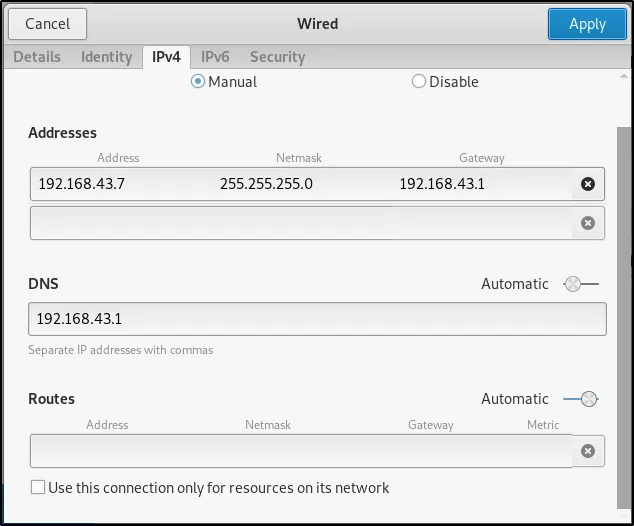Delete the 192.168.43.7 address row

[x=588, y=184]
